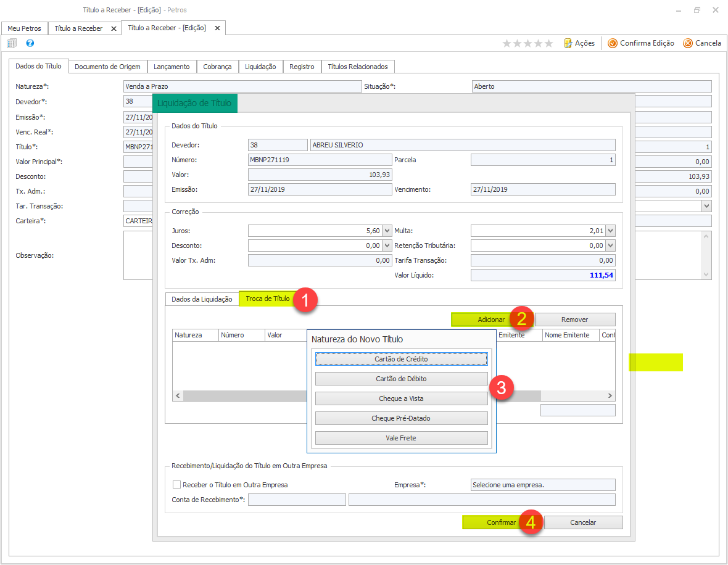Click the grid horizontal scrollbar right arrow
Viewport: 728px width, 565px height.
point(610,395)
